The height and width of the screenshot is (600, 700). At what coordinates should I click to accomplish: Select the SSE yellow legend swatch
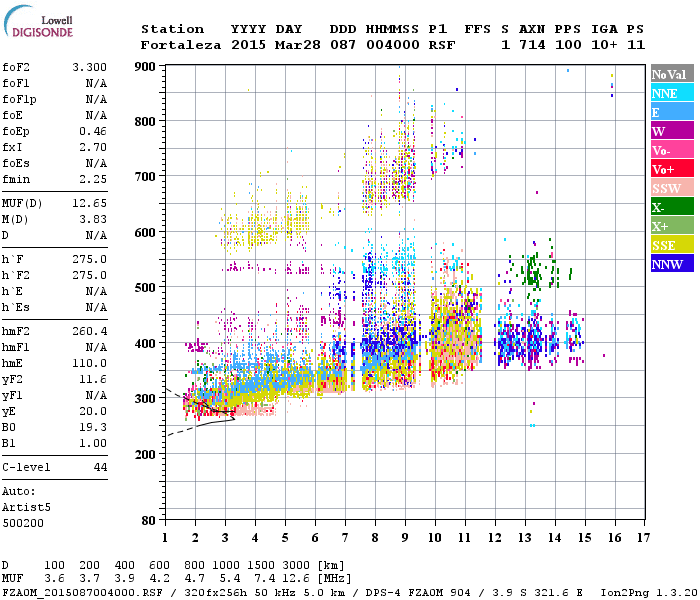(x=672, y=245)
